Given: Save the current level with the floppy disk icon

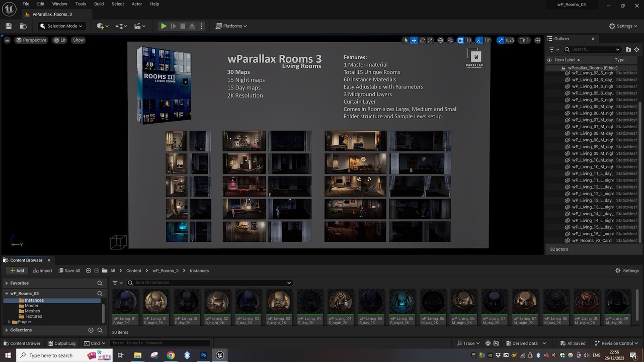Looking at the screenshot, I should point(9,26).
